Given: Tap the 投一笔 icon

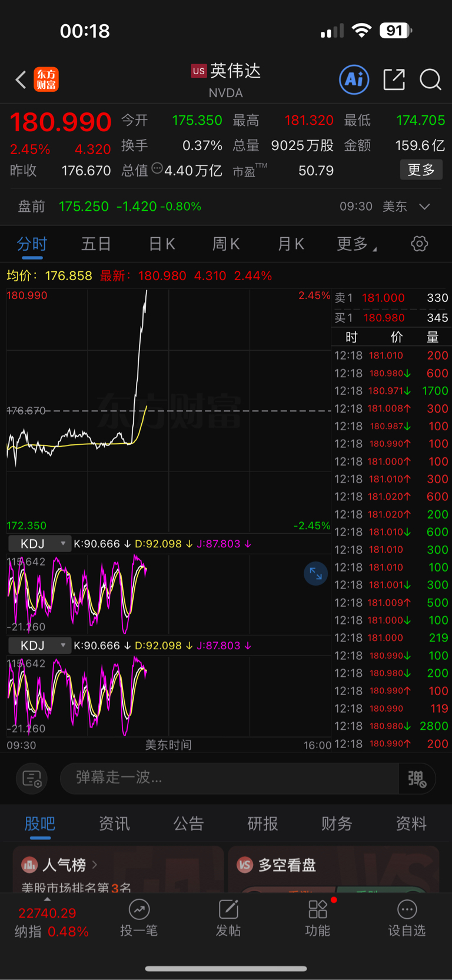Looking at the screenshot, I should [139, 918].
